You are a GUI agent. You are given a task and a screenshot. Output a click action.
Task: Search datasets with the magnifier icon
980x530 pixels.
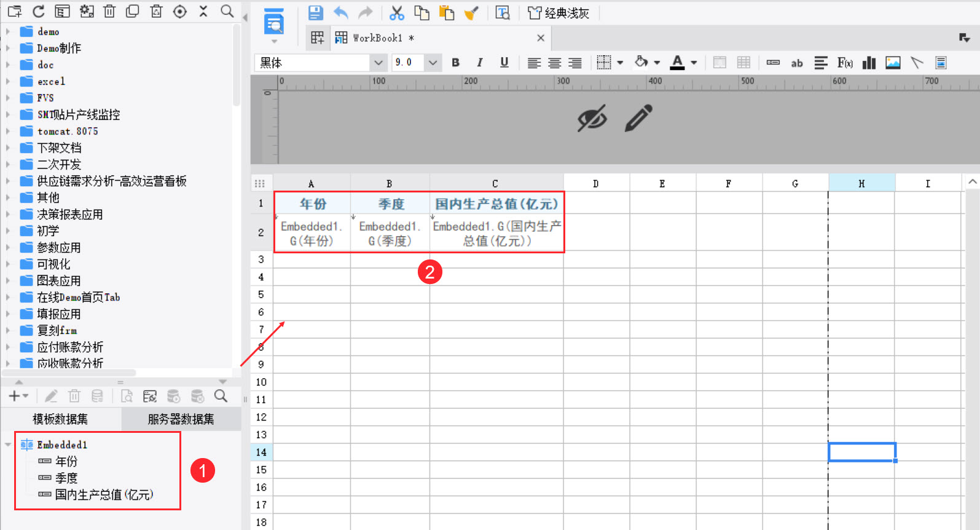(221, 396)
